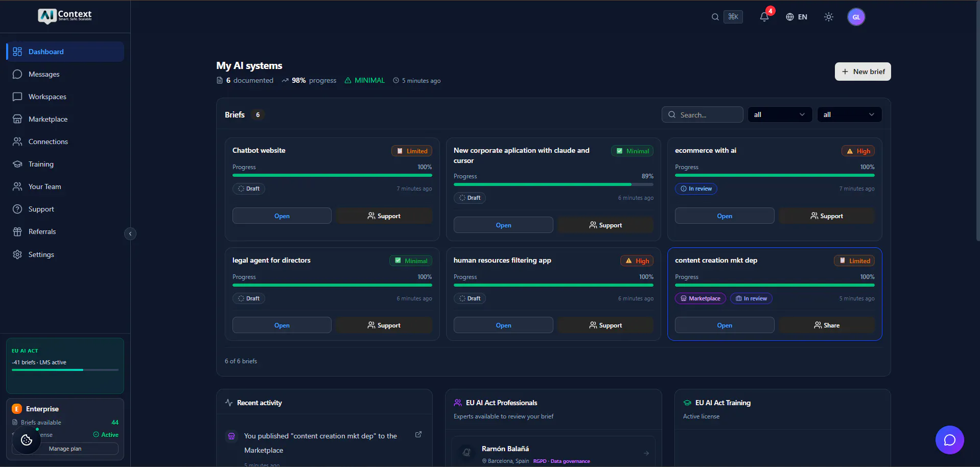The width and height of the screenshot is (980, 467).
Task: Open Referrals gift item in sidebar
Action: (65, 231)
